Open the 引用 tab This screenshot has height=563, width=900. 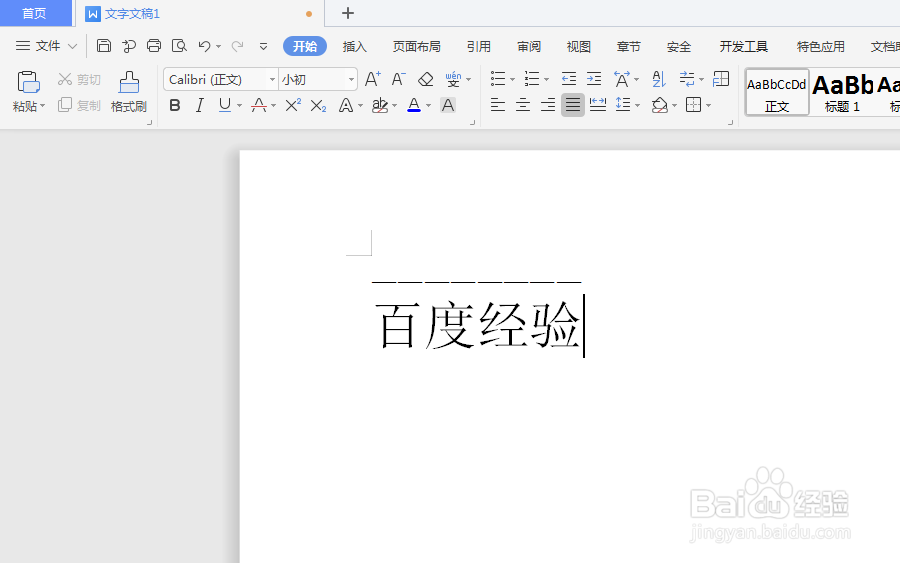479,46
